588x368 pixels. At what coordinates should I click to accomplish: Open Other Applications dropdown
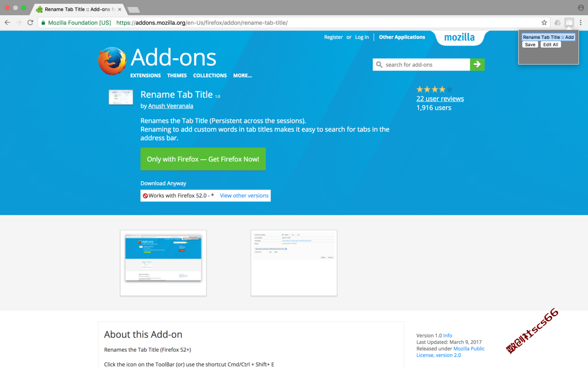tap(402, 37)
